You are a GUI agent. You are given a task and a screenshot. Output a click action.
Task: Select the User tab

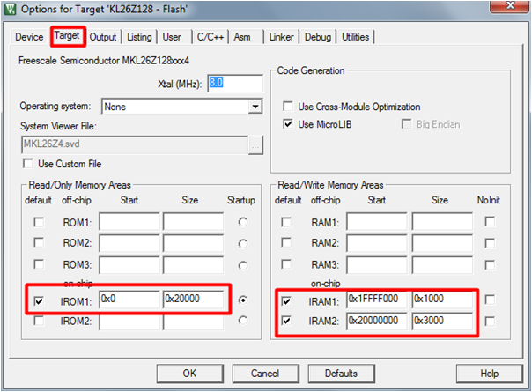[172, 37]
